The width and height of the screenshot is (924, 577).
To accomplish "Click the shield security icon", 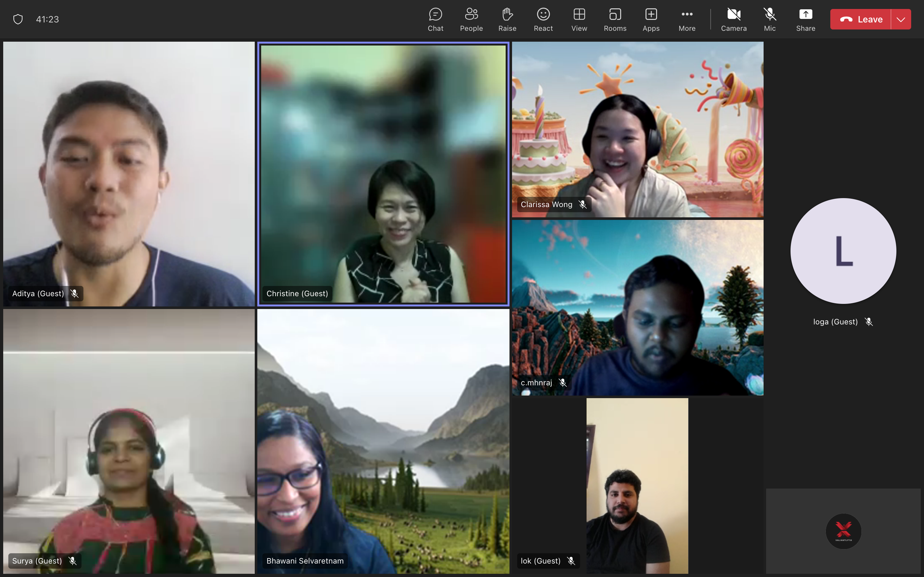I will [x=18, y=19].
